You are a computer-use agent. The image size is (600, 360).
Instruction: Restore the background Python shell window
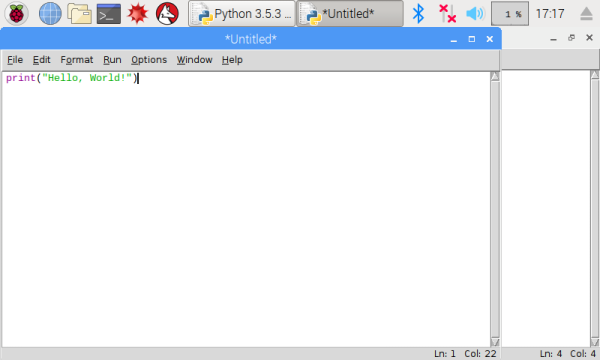point(571,38)
